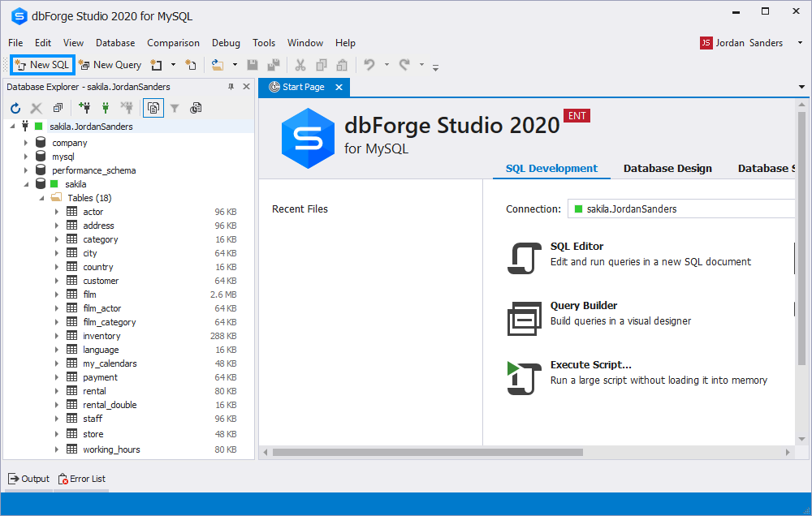The image size is (812, 516).
Task: Click the SQL Editor link
Action: click(577, 247)
